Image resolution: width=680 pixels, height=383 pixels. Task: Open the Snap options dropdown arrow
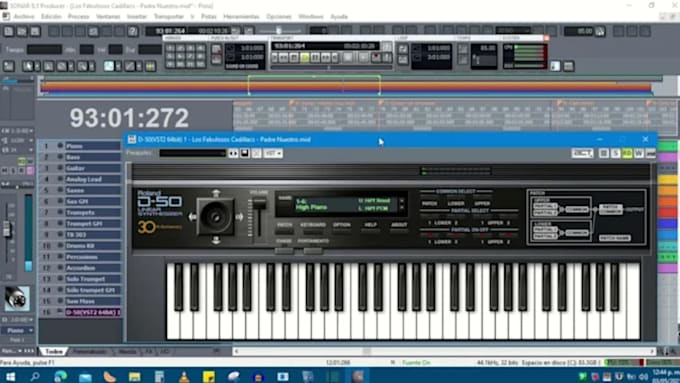[118, 66]
